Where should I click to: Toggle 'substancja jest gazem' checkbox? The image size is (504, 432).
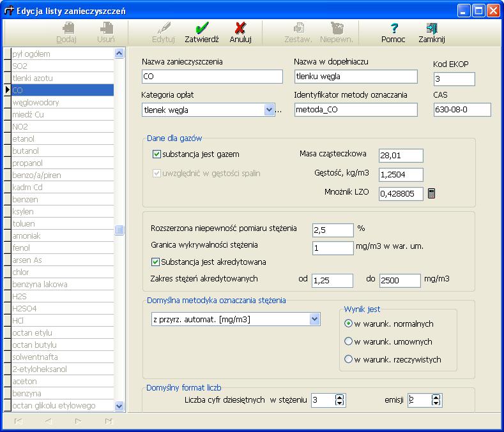(157, 154)
